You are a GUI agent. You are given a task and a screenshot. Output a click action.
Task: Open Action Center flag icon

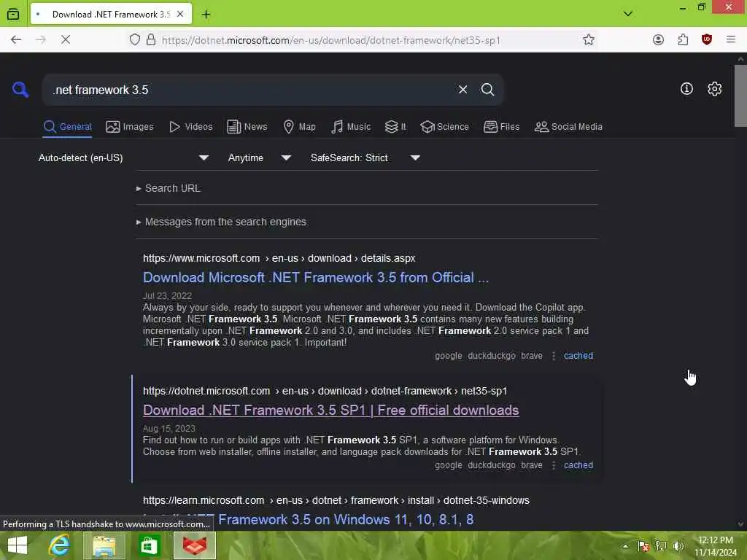[643, 546]
